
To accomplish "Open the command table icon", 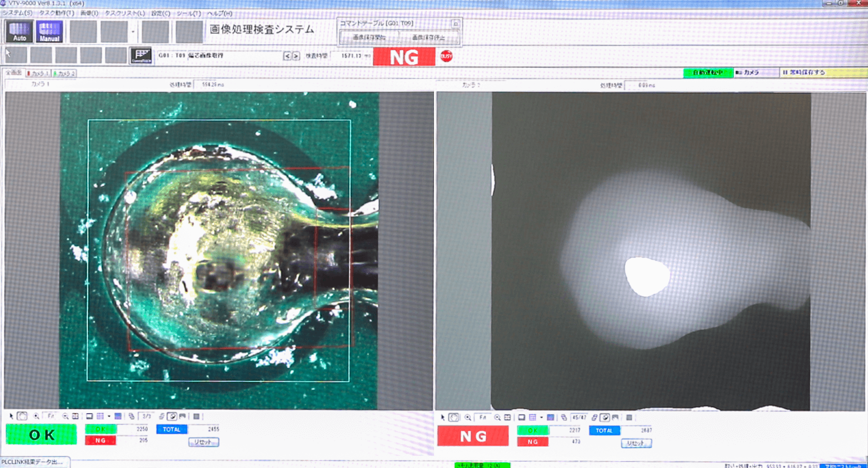I will [x=141, y=55].
